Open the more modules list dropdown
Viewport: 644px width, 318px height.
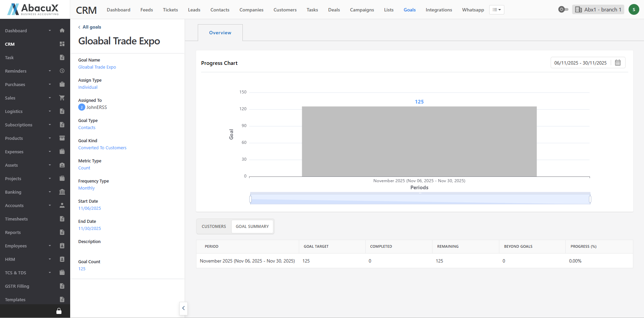496,10
